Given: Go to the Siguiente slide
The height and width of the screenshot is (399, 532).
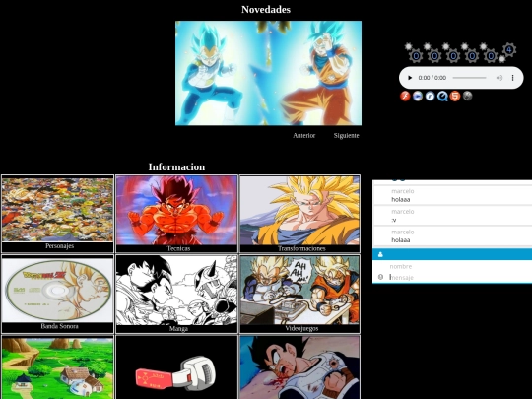Looking at the screenshot, I should coord(346,135).
